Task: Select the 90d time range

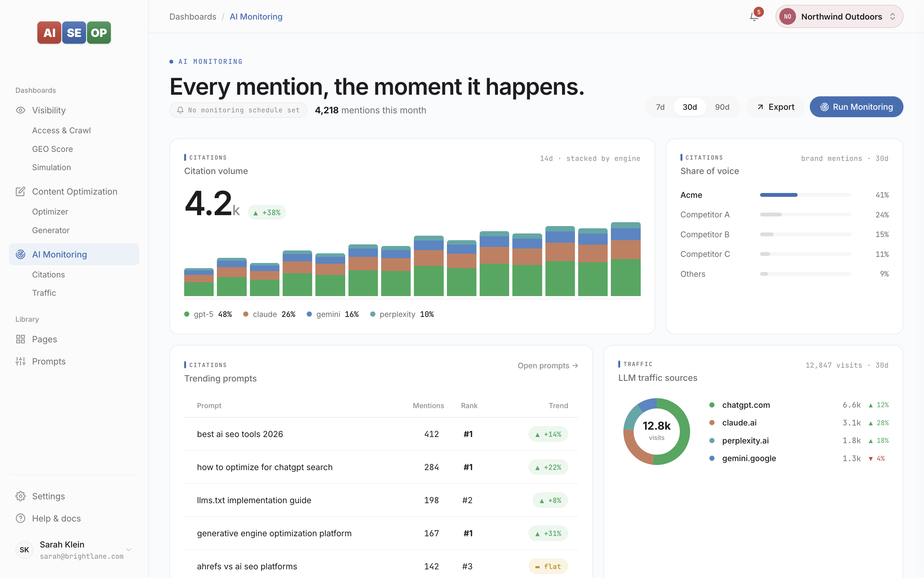Action: [722, 107]
